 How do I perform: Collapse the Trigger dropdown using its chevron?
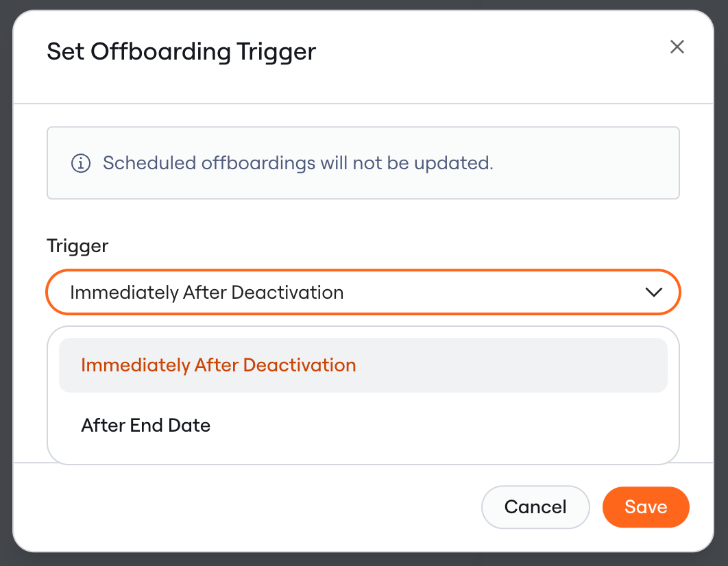[654, 293]
